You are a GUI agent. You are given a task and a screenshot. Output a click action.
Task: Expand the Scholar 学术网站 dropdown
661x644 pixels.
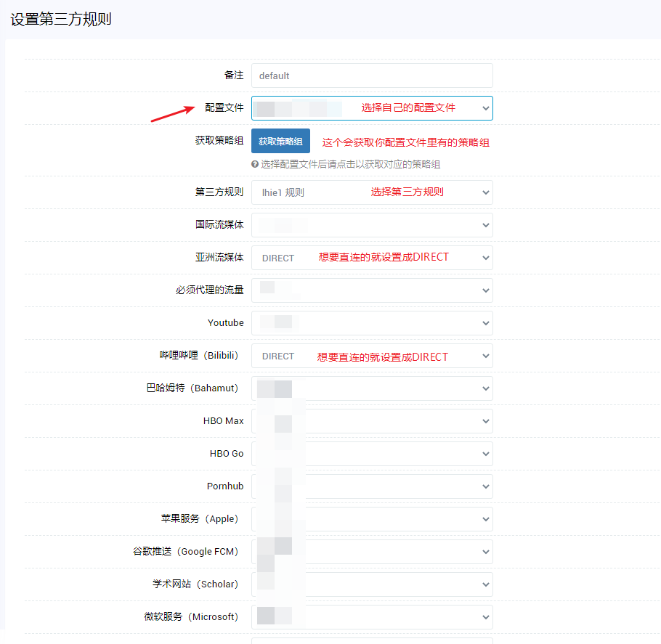pos(372,584)
